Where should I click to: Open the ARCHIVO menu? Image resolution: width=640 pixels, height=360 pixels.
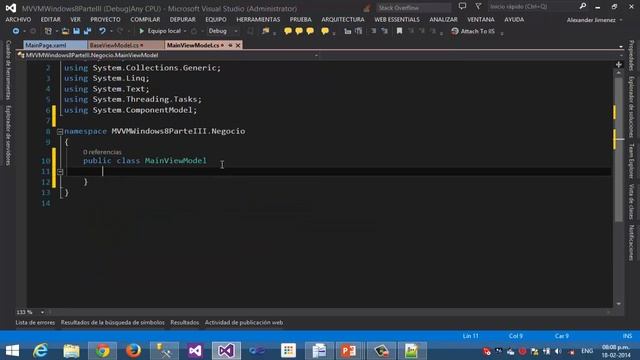click(x=18, y=20)
